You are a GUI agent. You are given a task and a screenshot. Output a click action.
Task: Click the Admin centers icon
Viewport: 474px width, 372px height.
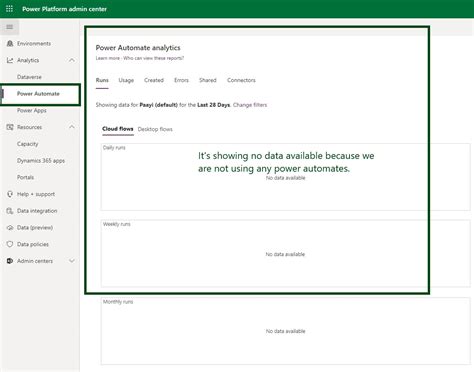tap(10, 261)
